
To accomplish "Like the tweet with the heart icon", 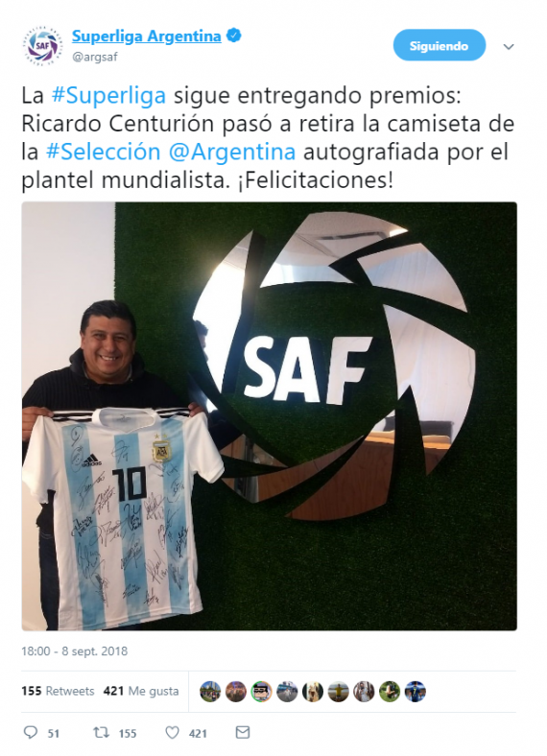I will click(172, 733).
